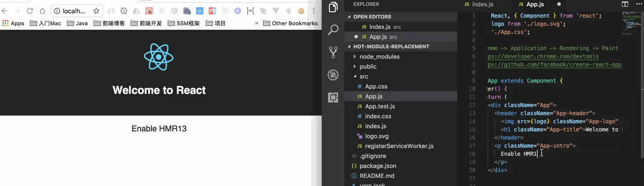
Task: Open the .gitignore file
Action: coord(401,156)
